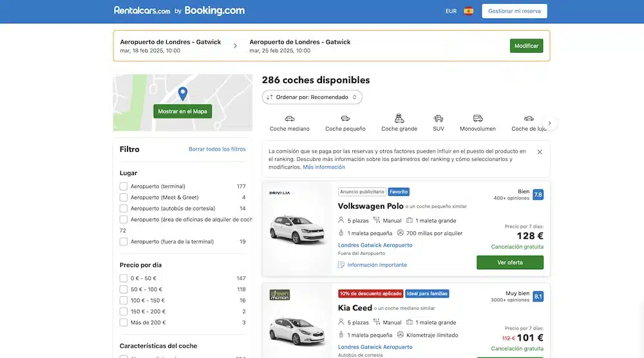Filter by Coche pequeño category

[x=345, y=123]
